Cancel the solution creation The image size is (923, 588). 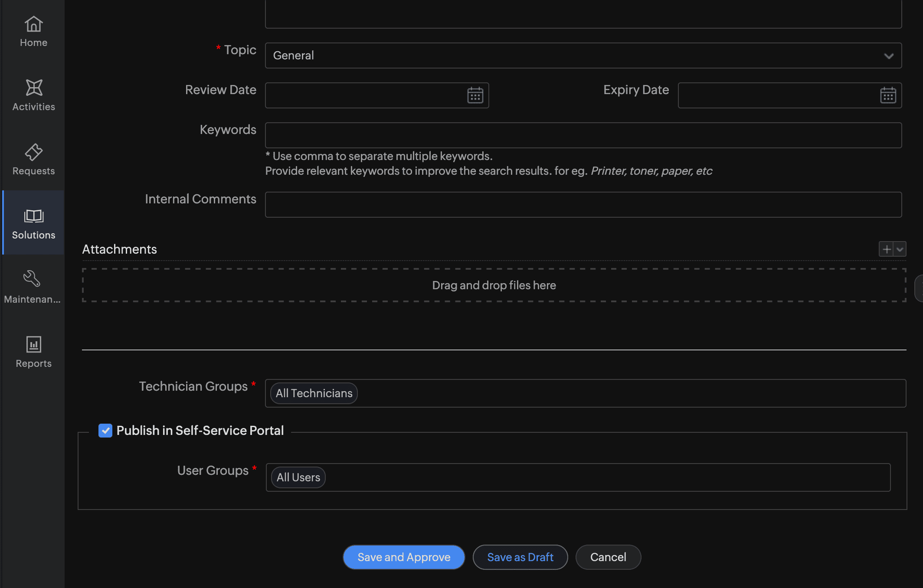[608, 557]
